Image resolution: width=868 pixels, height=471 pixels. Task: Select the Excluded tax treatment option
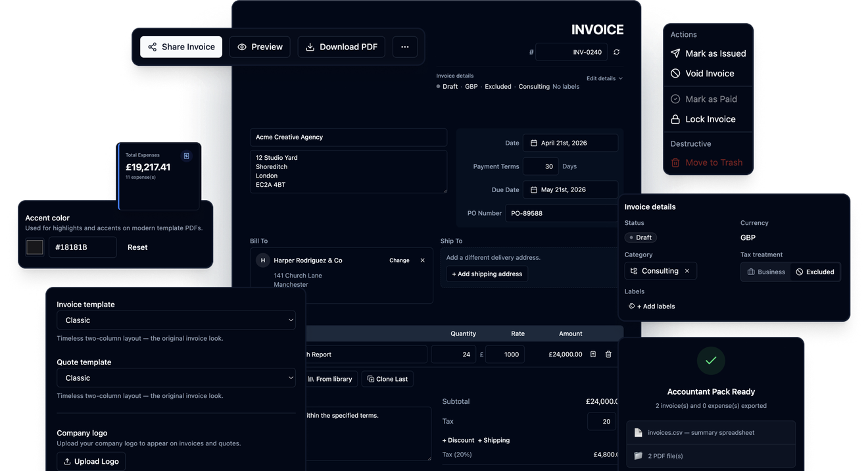point(815,272)
